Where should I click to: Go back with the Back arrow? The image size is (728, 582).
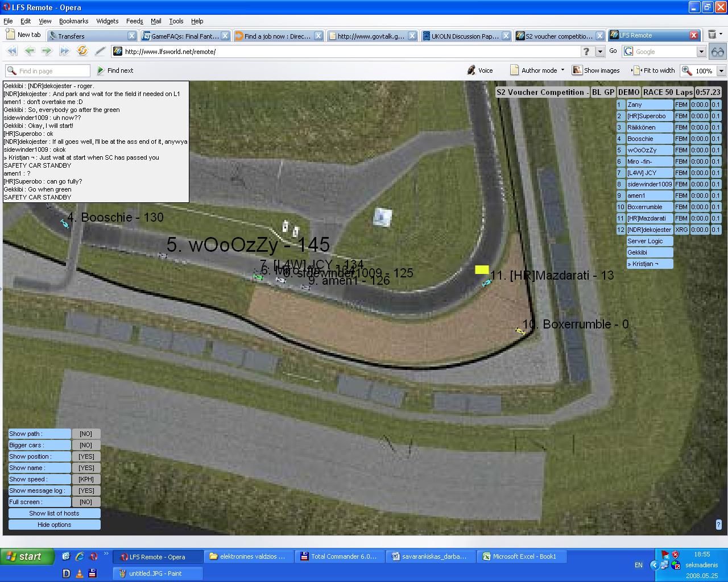click(x=30, y=51)
